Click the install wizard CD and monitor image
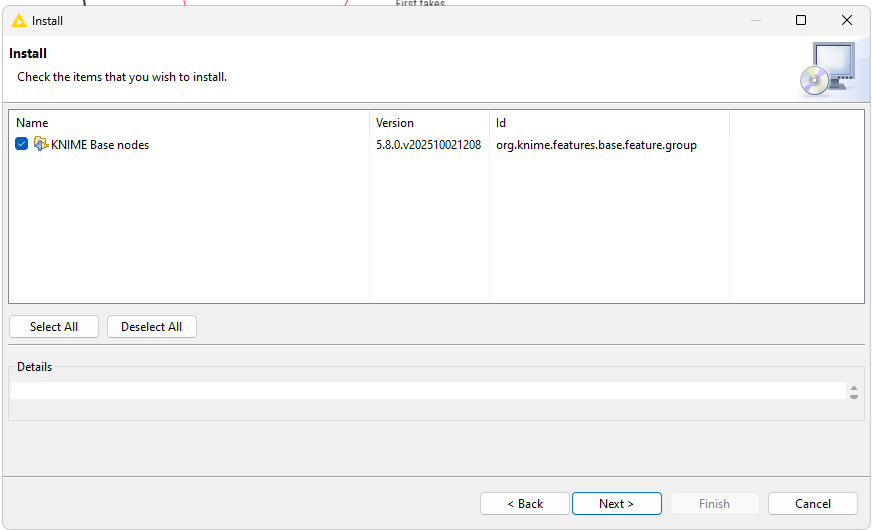 tap(827, 69)
